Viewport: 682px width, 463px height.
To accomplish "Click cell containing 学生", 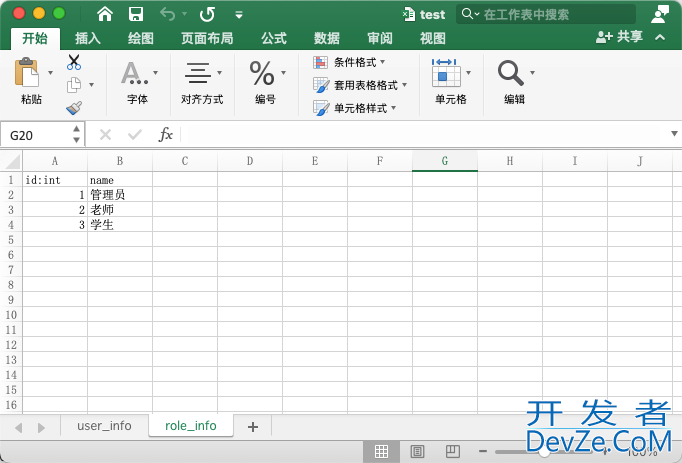I will pos(120,225).
